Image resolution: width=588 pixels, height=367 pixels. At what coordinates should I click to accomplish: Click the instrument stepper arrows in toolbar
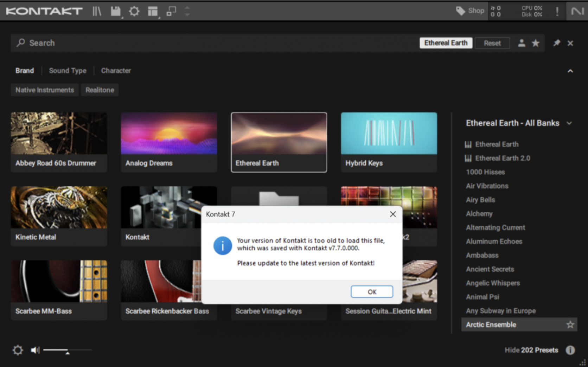pyautogui.click(x=187, y=11)
